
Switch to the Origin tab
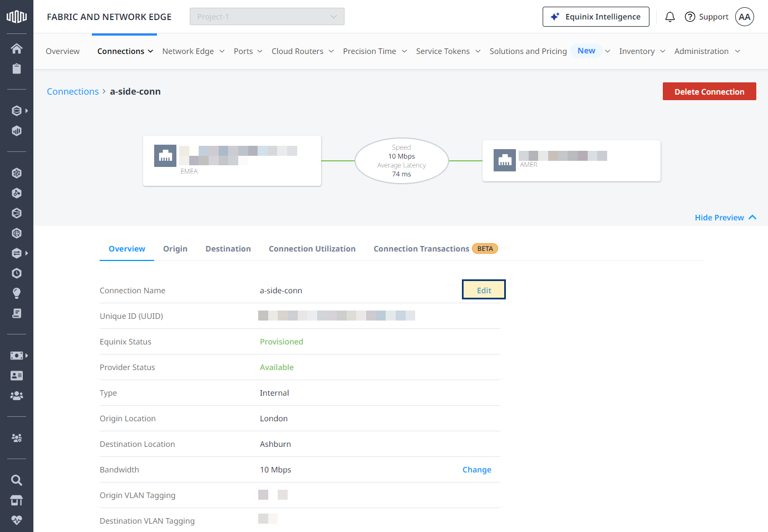point(175,249)
